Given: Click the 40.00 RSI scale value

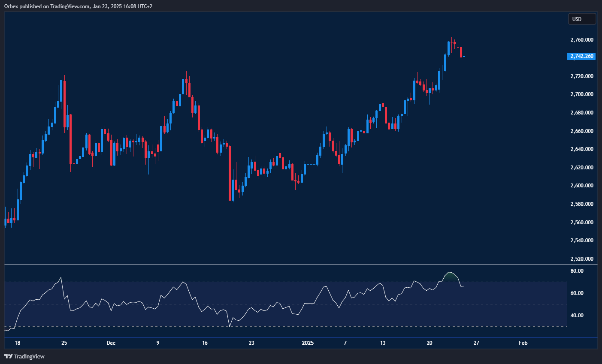Looking at the screenshot, I should (x=576, y=315).
